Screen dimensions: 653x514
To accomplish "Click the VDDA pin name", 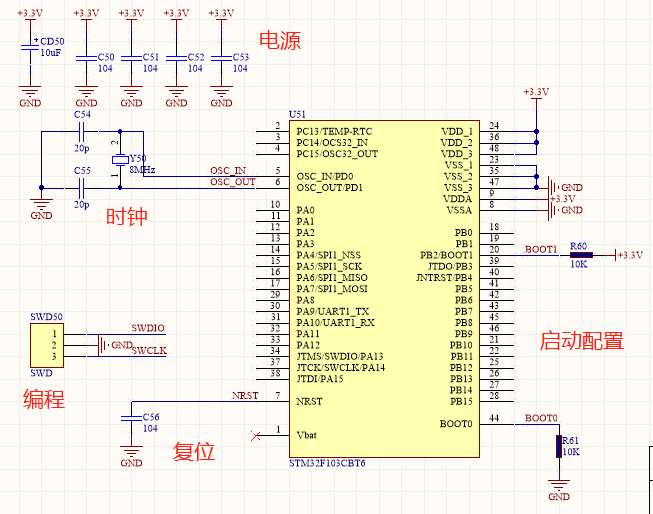I will click(x=457, y=199).
